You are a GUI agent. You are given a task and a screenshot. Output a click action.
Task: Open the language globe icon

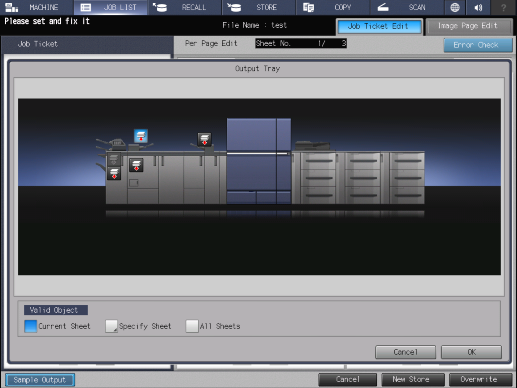pyautogui.click(x=455, y=7)
